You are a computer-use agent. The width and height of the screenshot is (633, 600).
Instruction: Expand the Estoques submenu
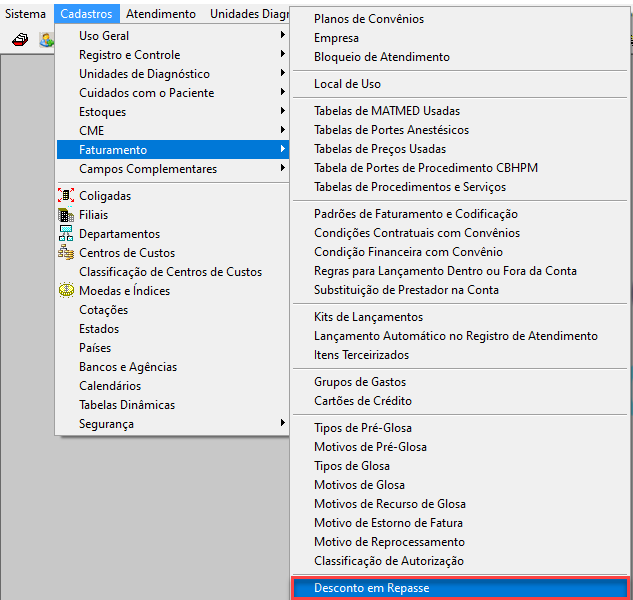(172, 112)
